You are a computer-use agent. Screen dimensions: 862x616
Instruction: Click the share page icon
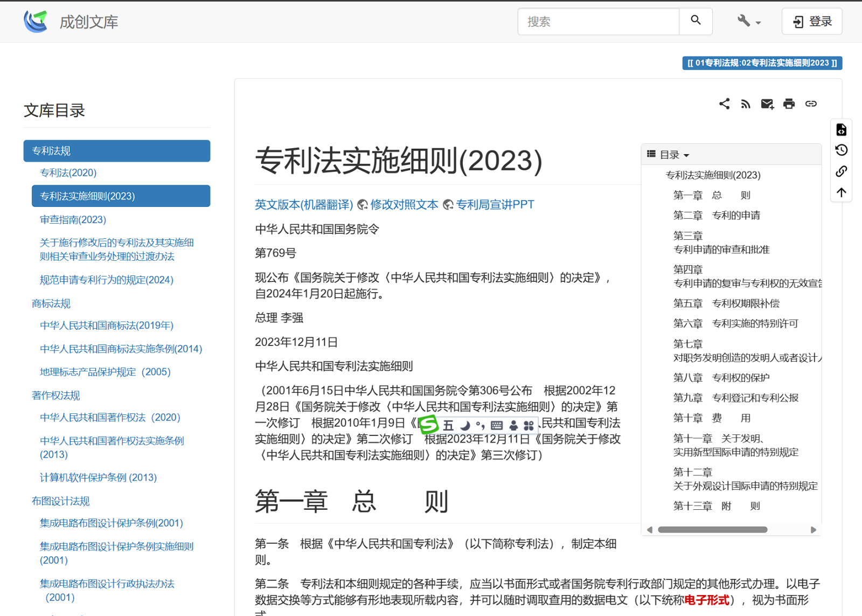tap(724, 103)
